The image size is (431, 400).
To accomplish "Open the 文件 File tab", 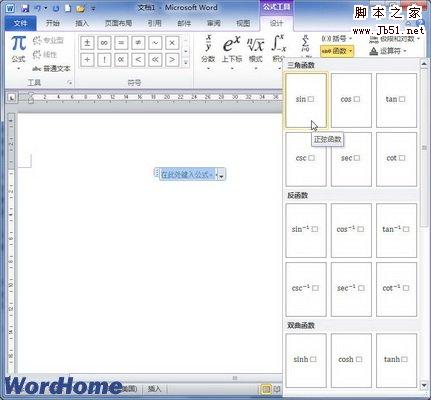I will pyautogui.click(x=21, y=23).
